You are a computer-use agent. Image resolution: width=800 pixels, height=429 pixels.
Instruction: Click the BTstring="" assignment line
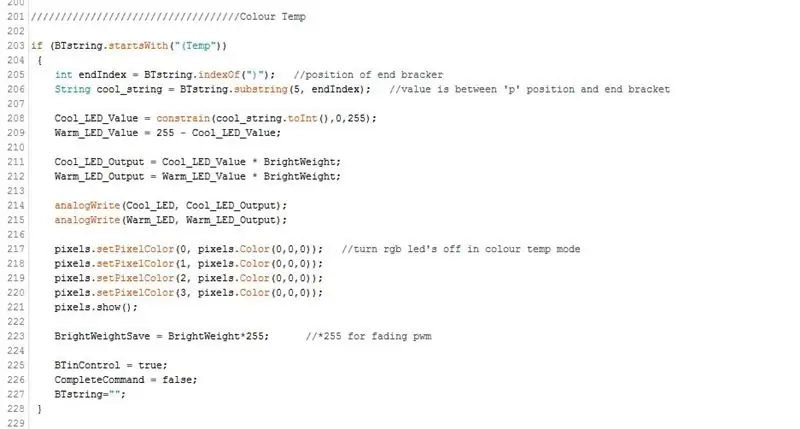[90, 395]
